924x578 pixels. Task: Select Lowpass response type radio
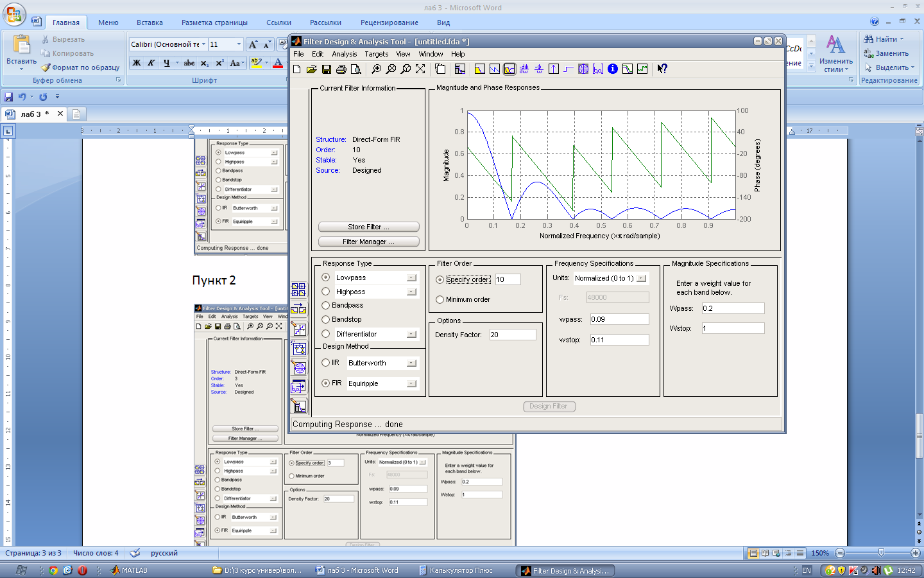326,277
